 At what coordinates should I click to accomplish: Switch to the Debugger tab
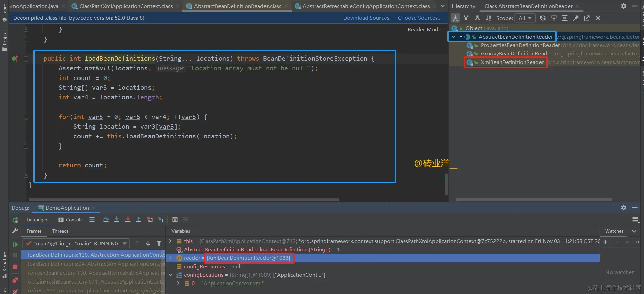click(x=37, y=220)
